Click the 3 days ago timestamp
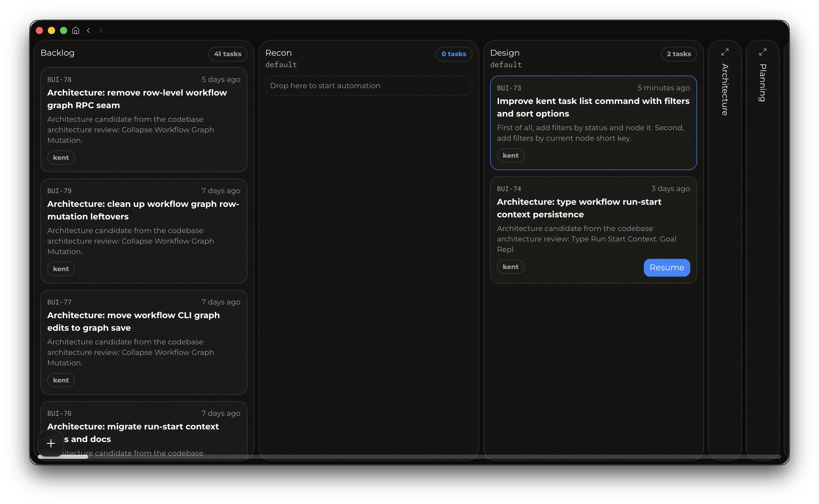The image size is (819, 504). pos(671,189)
